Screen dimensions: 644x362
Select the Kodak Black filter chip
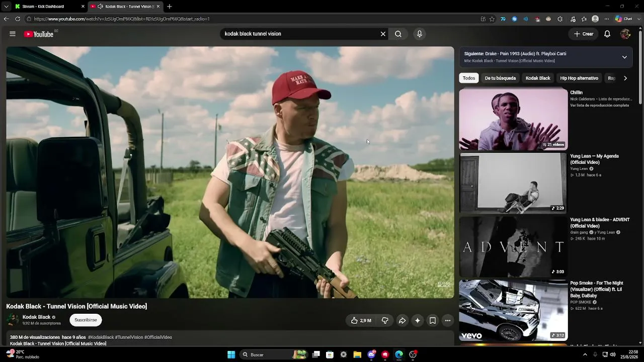538,78
